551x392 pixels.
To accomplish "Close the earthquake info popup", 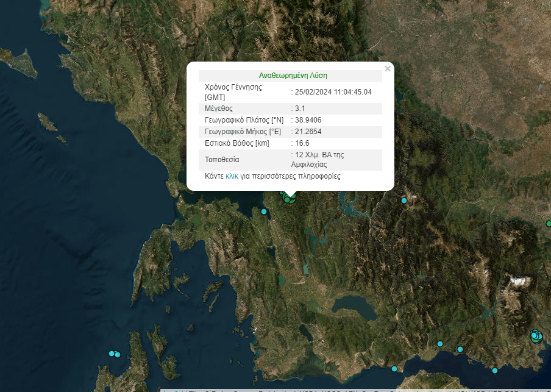I will click(388, 69).
